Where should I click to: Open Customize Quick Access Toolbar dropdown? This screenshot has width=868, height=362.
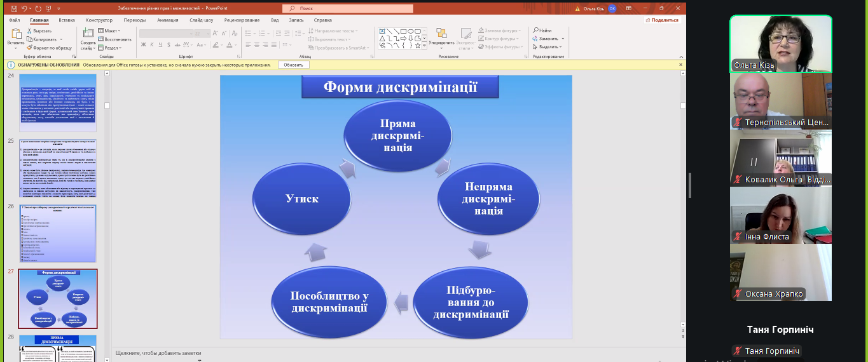59,9
